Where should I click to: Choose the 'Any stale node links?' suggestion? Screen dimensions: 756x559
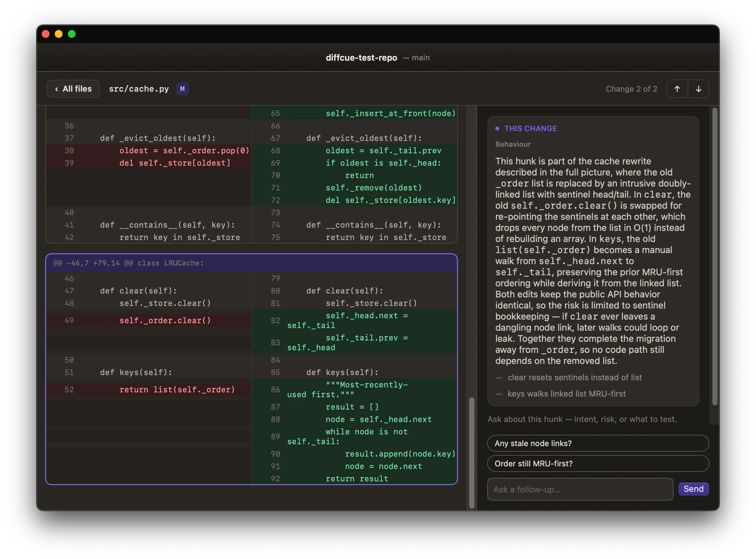pyautogui.click(x=598, y=443)
